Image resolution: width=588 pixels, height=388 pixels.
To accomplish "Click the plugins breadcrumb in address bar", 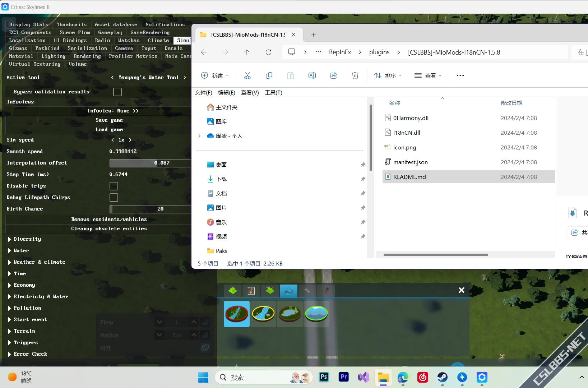I will point(379,52).
